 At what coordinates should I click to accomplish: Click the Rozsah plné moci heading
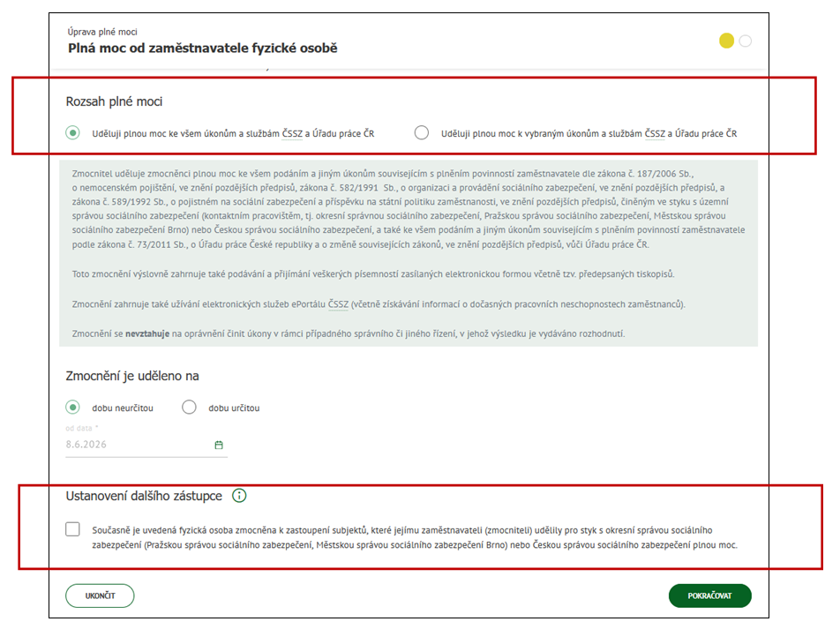114,101
